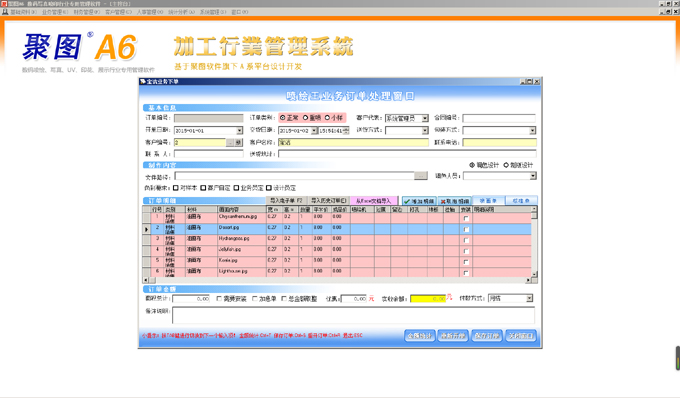680x398 pixels.
Task: Open the 系统管理 menu
Action: coord(213,12)
